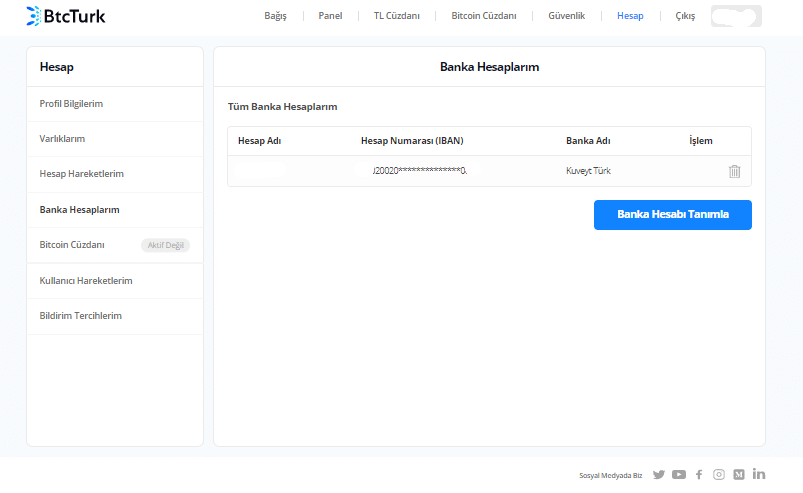Open the Facebook social link
Image resolution: width=803 pixels, height=493 pixels.
(x=699, y=474)
